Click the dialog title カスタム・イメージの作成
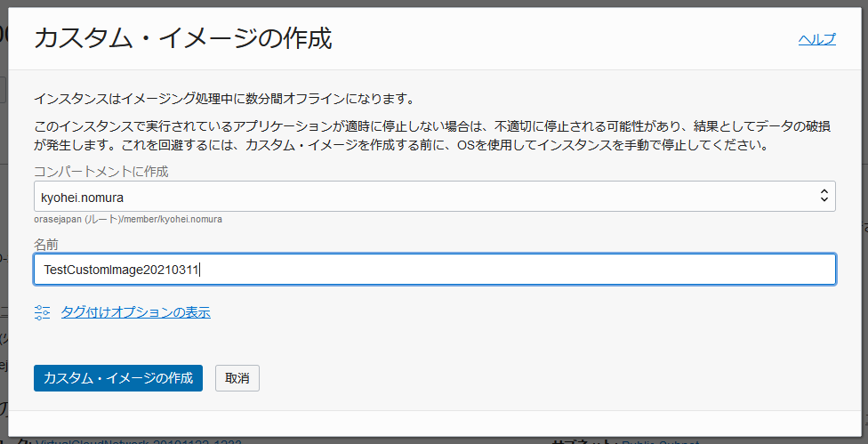The image size is (868, 444). [182, 39]
